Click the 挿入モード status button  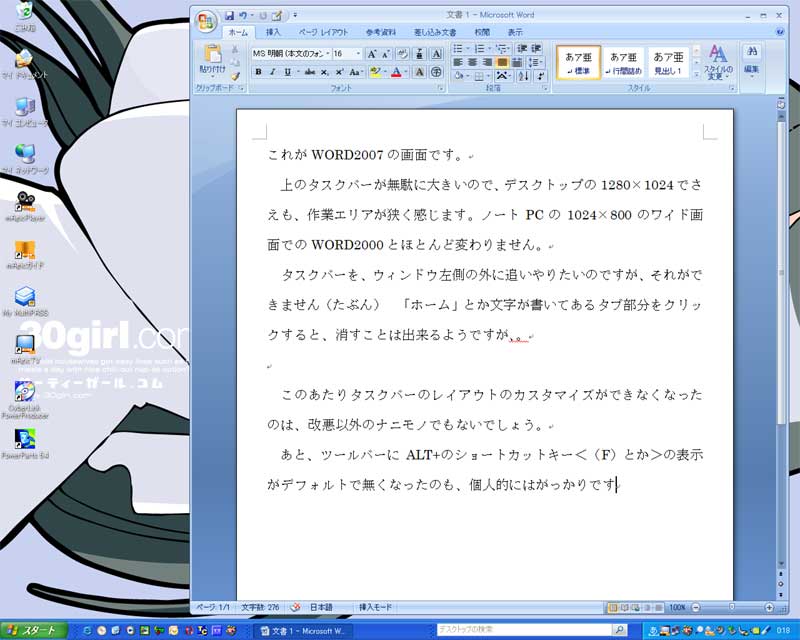click(375, 607)
